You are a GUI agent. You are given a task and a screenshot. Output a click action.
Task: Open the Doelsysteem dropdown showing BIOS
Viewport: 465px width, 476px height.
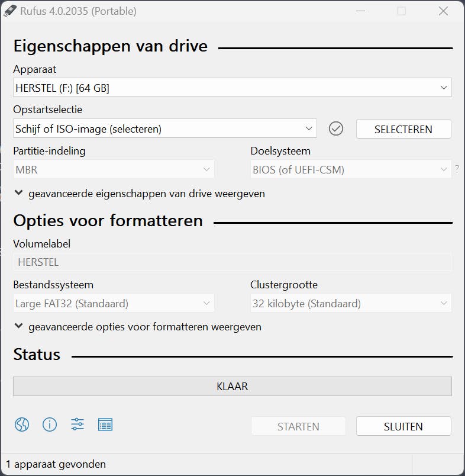coord(350,169)
